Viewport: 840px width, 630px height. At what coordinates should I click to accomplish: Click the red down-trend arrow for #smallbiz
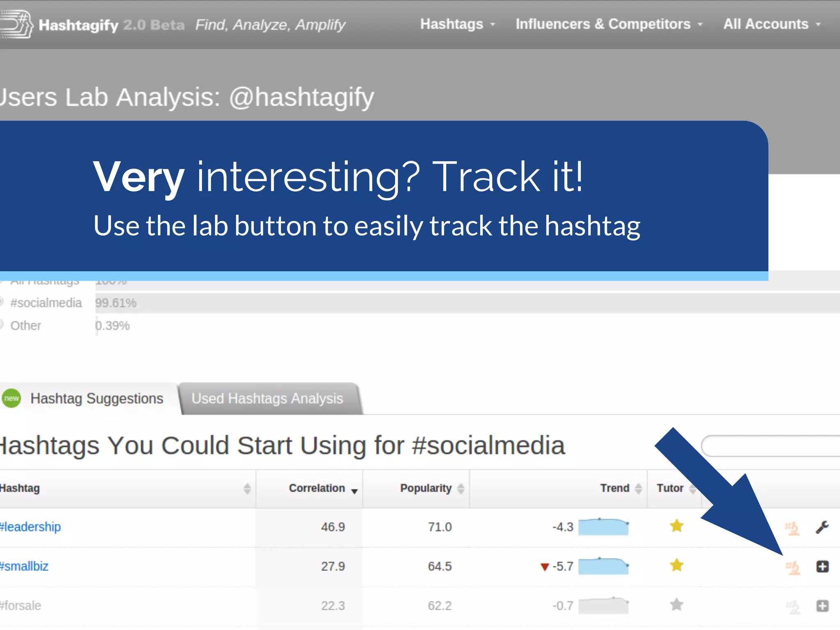tap(545, 567)
